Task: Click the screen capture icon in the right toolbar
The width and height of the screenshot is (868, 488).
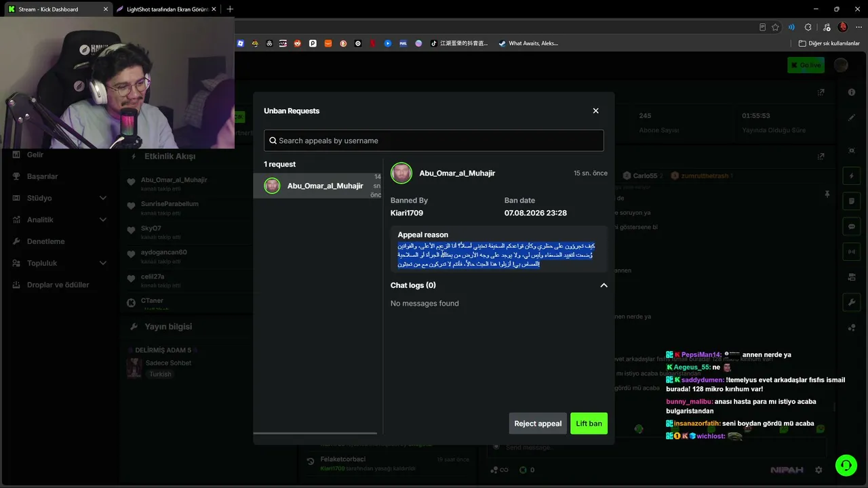Action: [x=852, y=150]
